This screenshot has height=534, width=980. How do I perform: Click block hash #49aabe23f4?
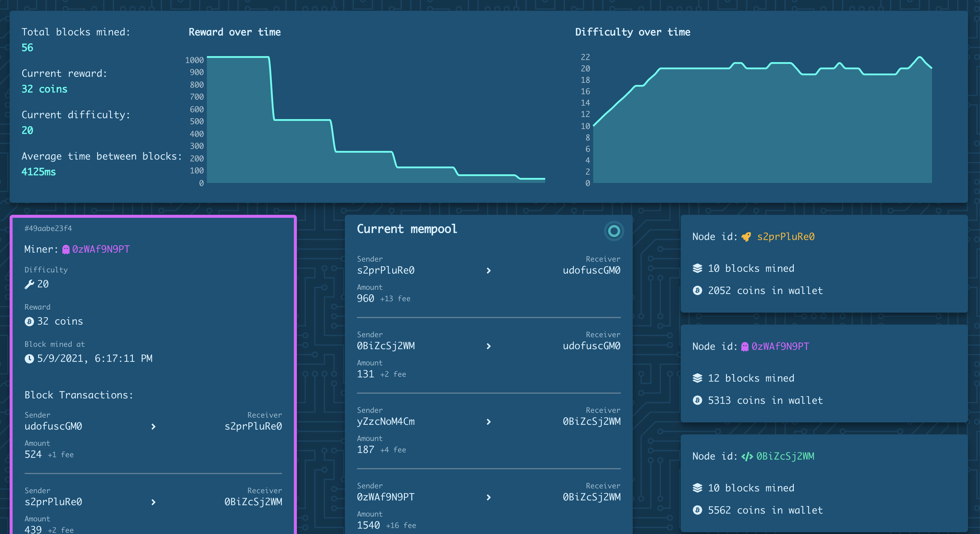coord(48,228)
